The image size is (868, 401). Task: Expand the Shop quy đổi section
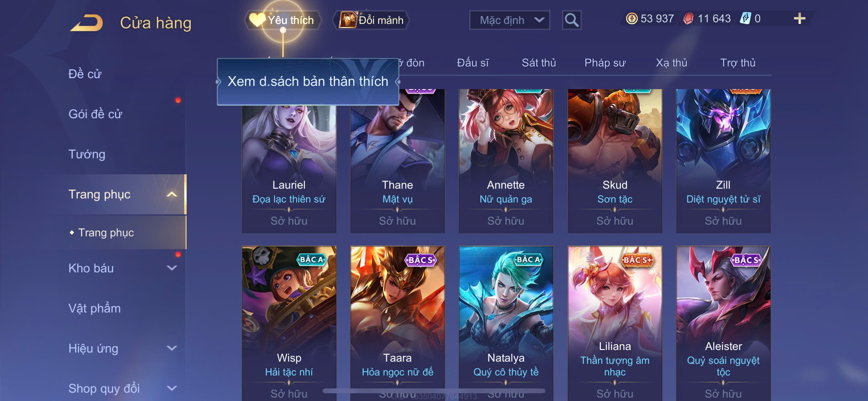point(172,388)
